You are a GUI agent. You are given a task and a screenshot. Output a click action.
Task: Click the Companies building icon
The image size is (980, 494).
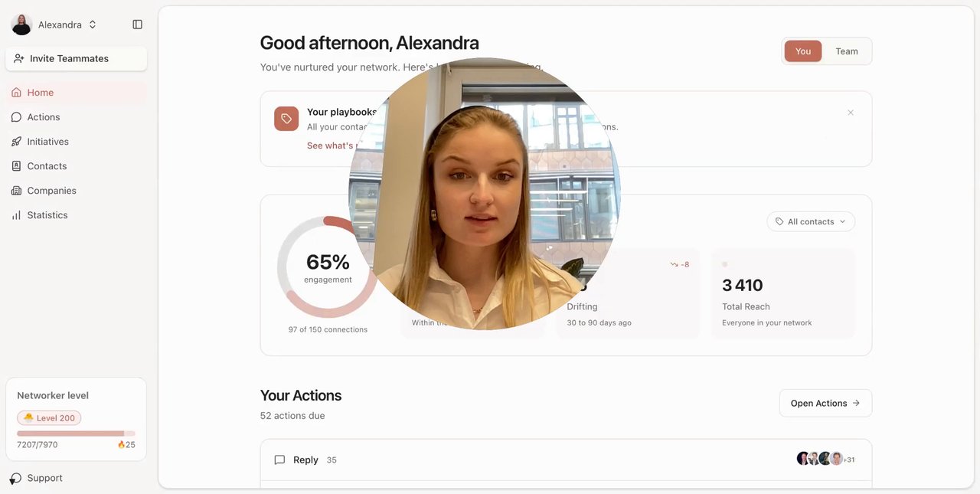16,191
